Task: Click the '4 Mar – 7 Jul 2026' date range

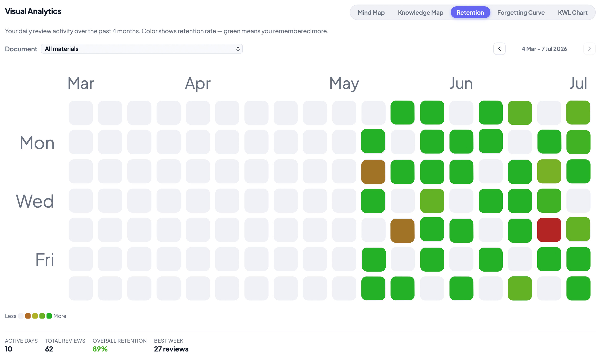Action: coord(544,49)
